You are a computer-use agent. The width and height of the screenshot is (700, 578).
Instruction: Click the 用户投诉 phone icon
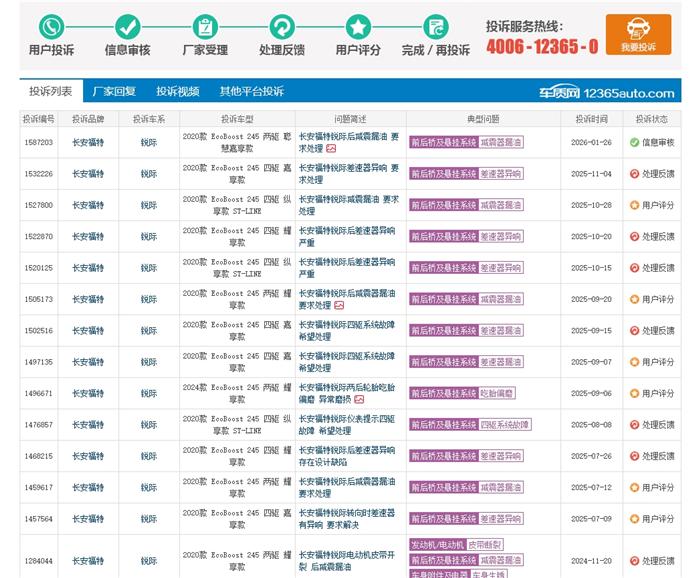(x=51, y=27)
